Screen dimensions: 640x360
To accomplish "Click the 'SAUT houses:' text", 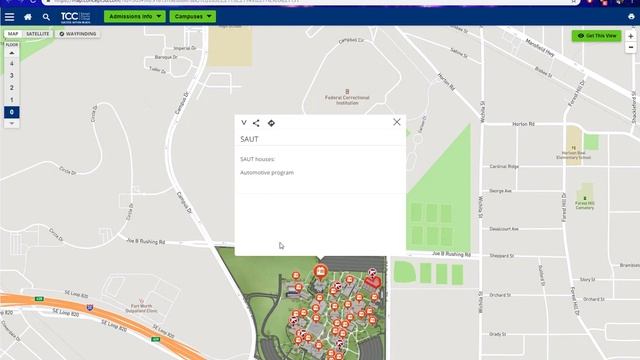I will pyautogui.click(x=258, y=159).
